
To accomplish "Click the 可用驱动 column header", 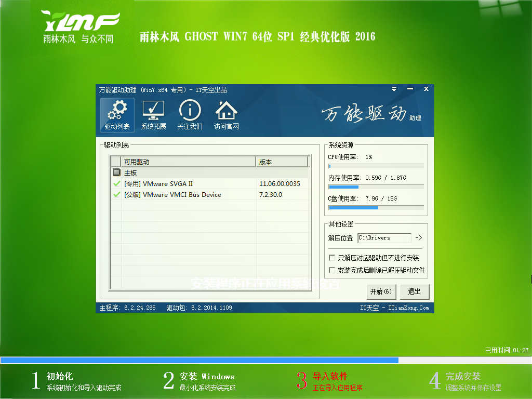I will 188,162.
